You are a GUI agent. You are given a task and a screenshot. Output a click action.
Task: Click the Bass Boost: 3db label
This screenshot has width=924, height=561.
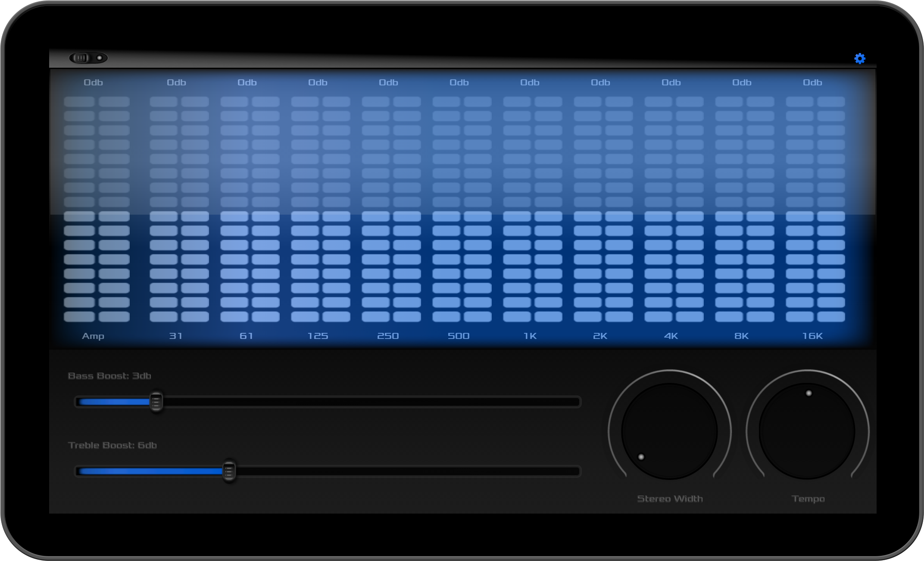tap(109, 376)
